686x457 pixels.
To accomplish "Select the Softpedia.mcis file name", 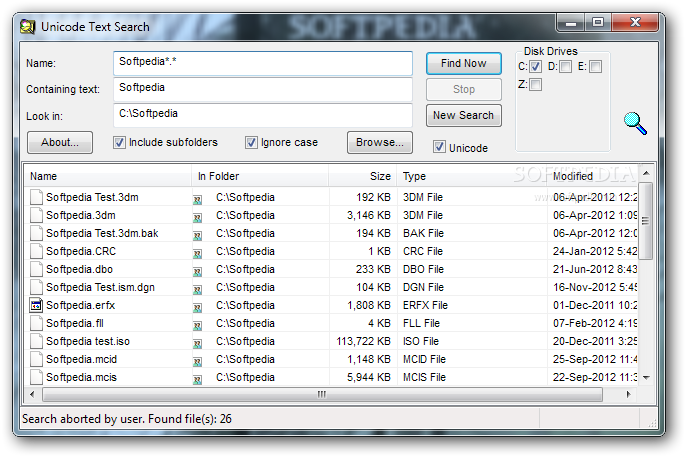I will click(81, 377).
